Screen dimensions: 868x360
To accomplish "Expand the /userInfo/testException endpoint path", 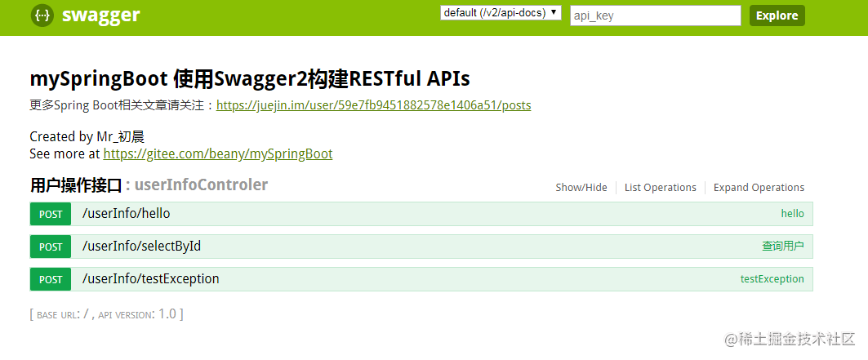I will click(150, 278).
